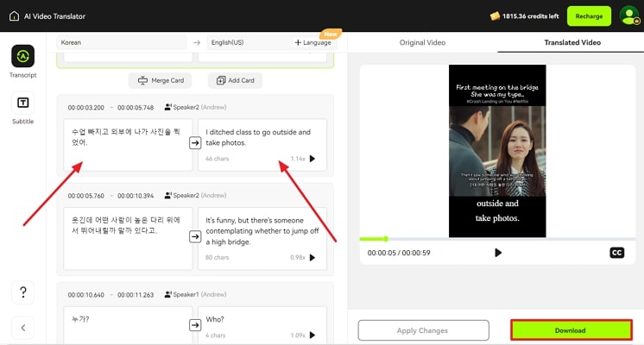The width and height of the screenshot is (644, 345).
Task: Open user profile avatar
Action: click(x=628, y=16)
